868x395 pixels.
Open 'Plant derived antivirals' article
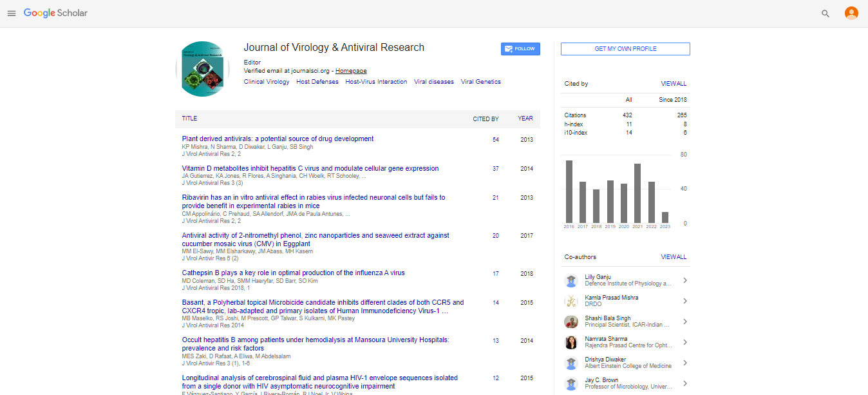pyautogui.click(x=278, y=139)
